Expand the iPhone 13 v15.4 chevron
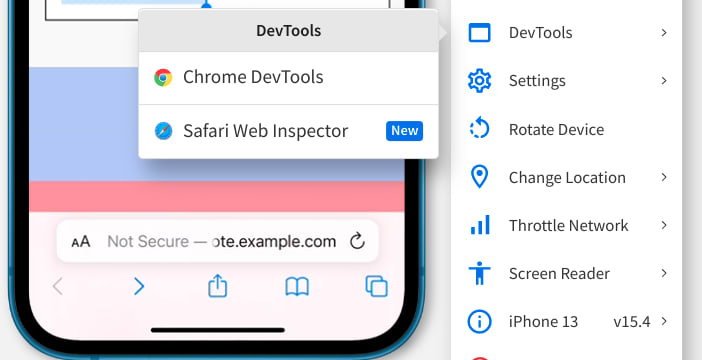The height and width of the screenshot is (360, 702). pos(664,321)
